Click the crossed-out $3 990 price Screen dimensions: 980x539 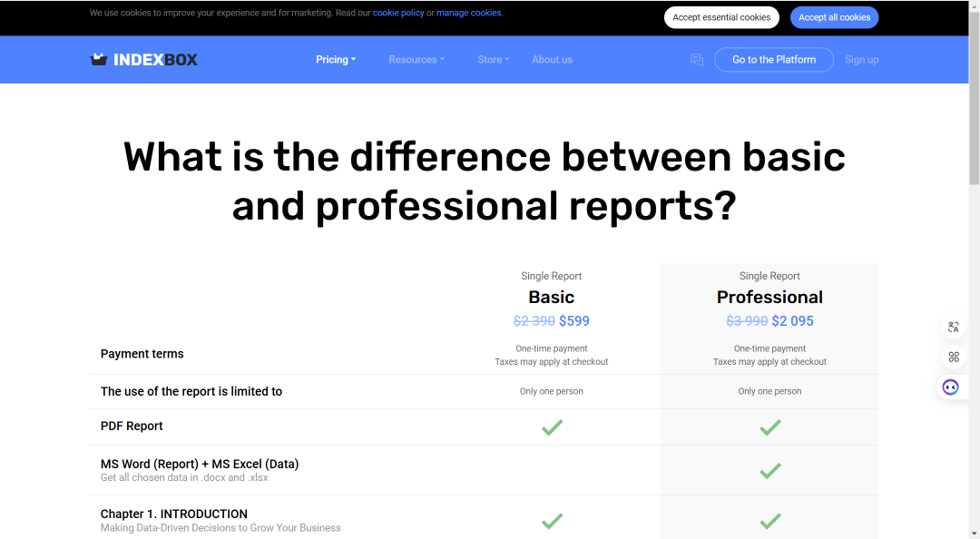tap(747, 321)
